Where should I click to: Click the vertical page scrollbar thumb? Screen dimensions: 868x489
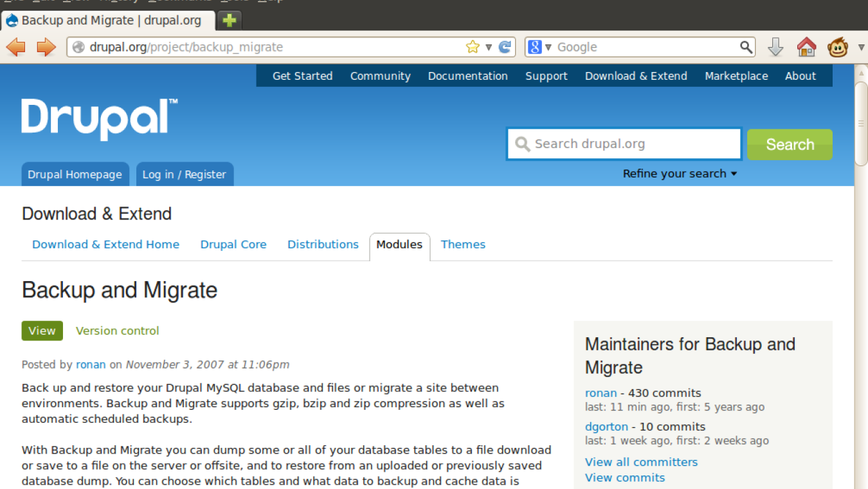click(x=862, y=123)
